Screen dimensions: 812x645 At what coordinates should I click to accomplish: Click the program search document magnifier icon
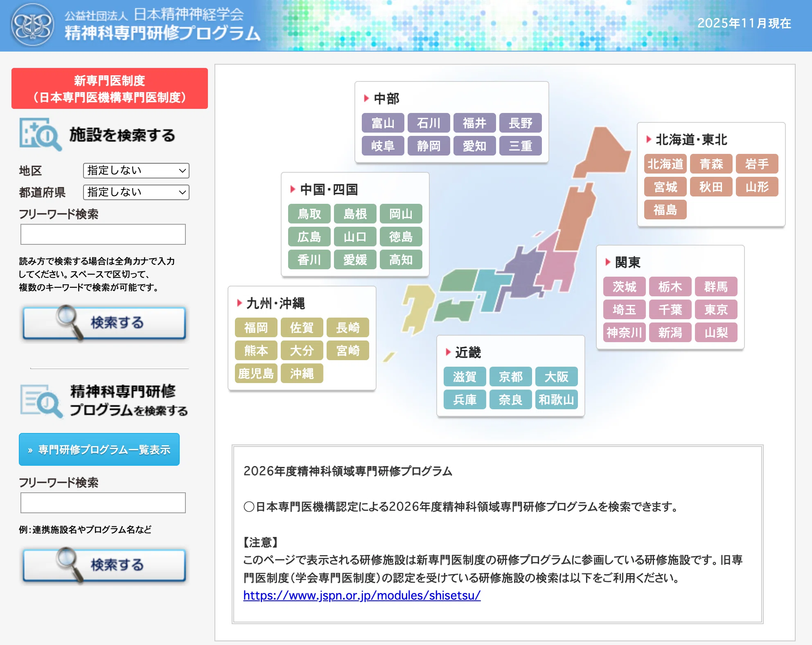[41, 401]
